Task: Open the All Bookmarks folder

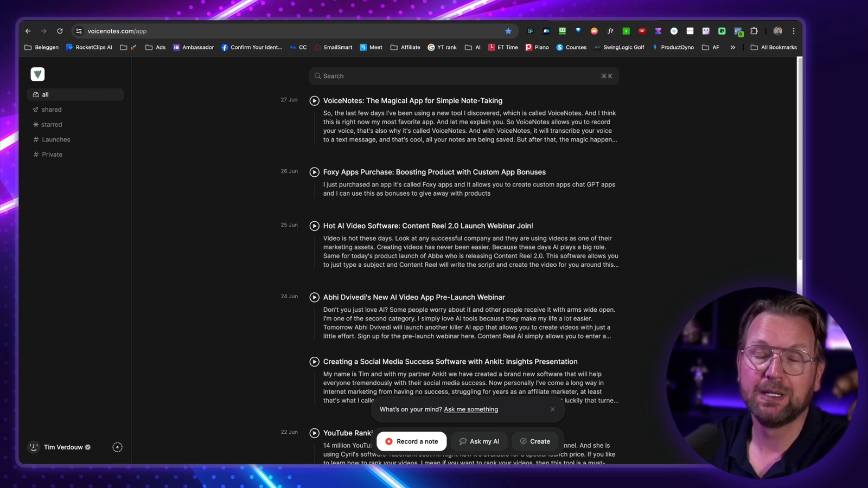Action: (774, 47)
